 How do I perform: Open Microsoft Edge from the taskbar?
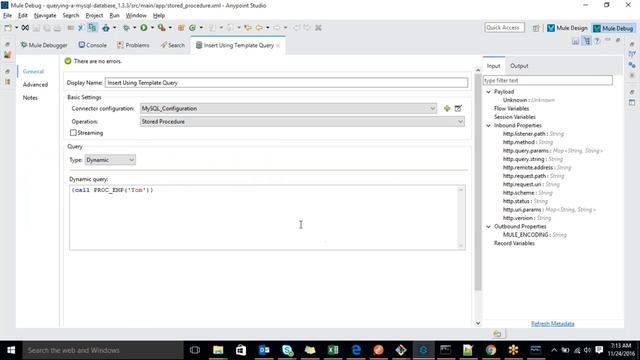pos(356,350)
